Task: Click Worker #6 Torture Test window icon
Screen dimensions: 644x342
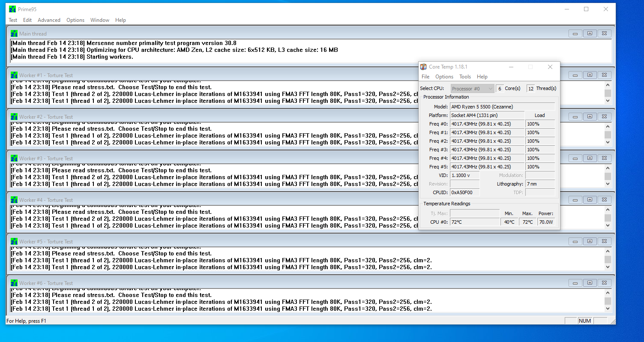Action: [x=14, y=283]
